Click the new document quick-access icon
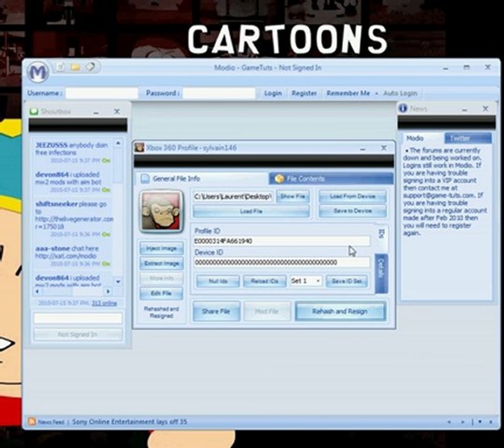 click(x=60, y=67)
